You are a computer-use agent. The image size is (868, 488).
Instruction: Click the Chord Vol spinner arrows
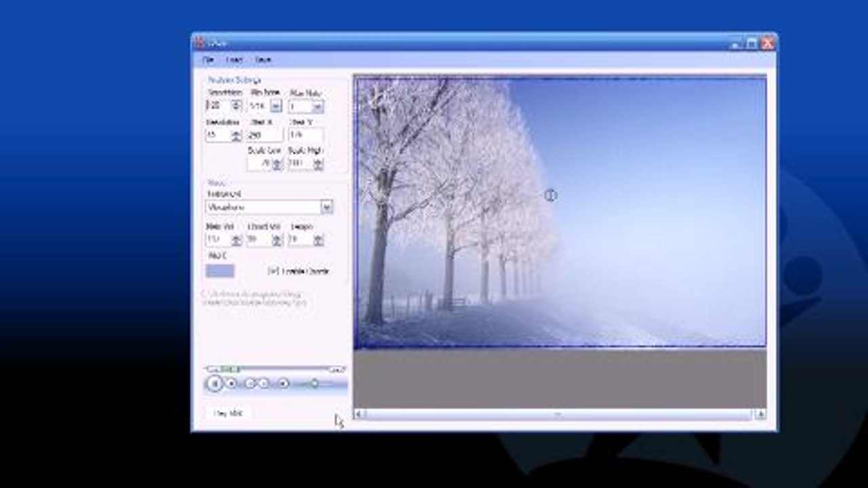pos(277,240)
